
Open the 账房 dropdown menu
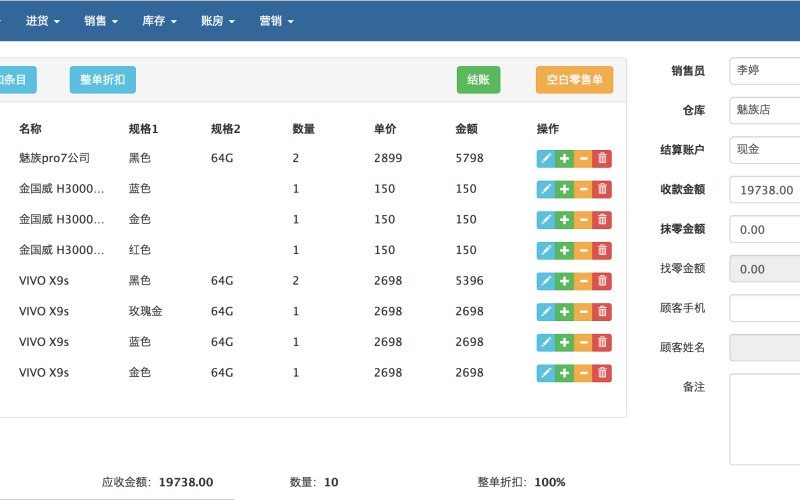click(x=218, y=21)
